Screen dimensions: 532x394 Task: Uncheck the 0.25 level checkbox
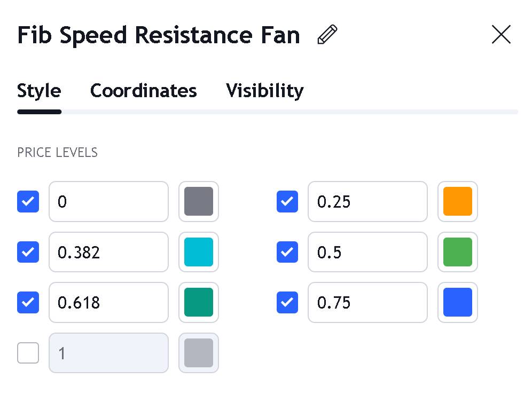pyautogui.click(x=287, y=202)
